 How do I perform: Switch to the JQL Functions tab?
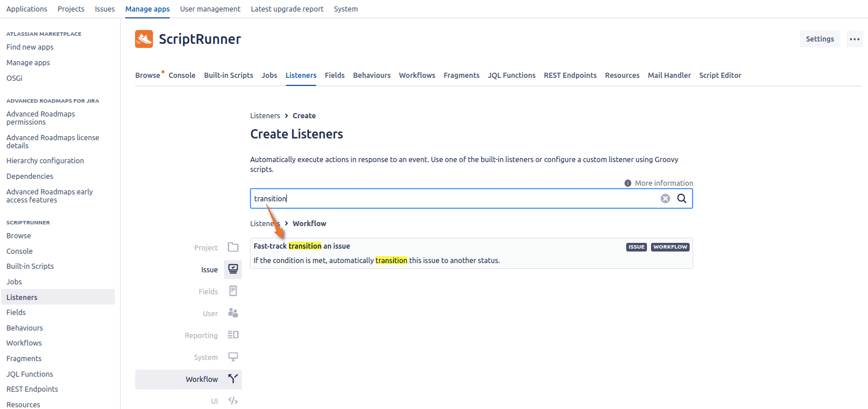[511, 76]
